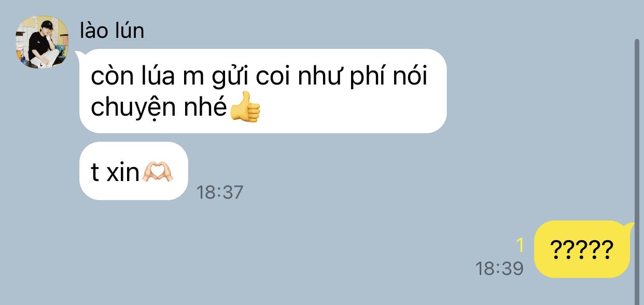Click the tail pointer of the first white bubble
This screenshot has width=644, height=305.
(80, 54)
